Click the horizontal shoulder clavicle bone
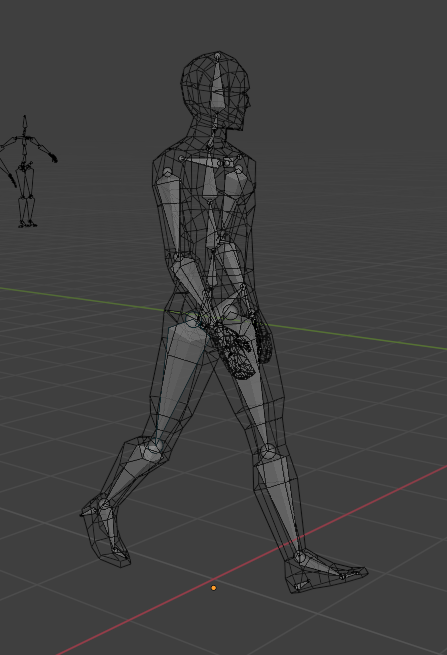447x655 pixels. coord(205,161)
